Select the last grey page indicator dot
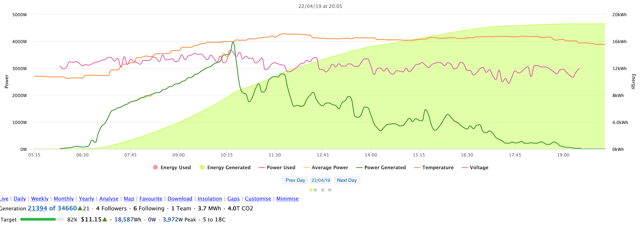The image size is (644, 229). pos(330,190)
